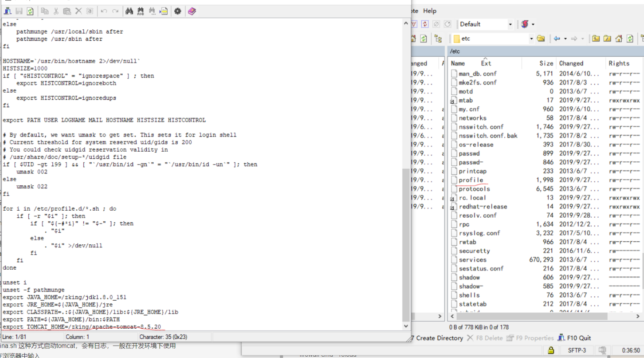Click the Delete X icon in editor toolbar

[79, 11]
